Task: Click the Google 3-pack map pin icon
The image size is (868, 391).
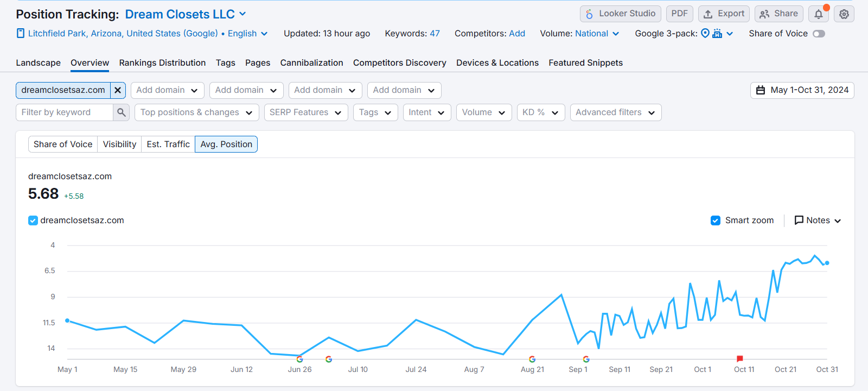Action: pyautogui.click(x=705, y=33)
